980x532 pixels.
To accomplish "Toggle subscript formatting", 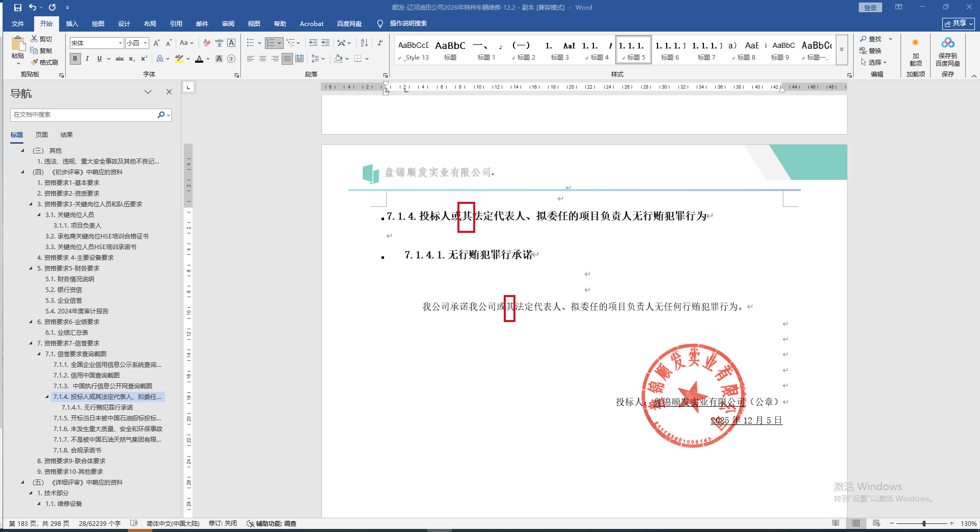I will [132, 59].
